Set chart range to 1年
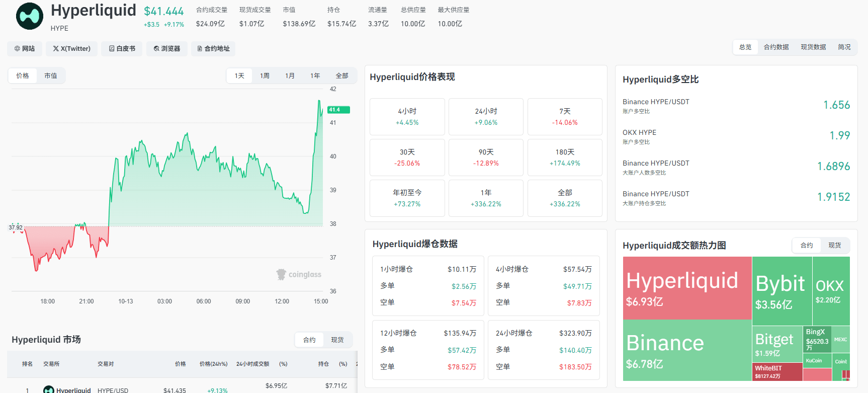Image resolution: width=868 pixels, height=393 pixels. point(315,76)
